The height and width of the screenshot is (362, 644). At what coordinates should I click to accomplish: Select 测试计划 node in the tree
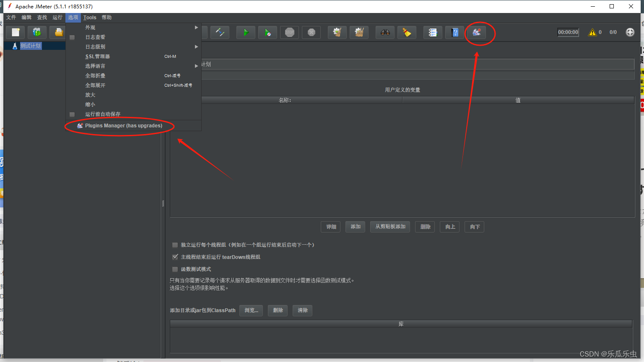(x=31, y=46)
